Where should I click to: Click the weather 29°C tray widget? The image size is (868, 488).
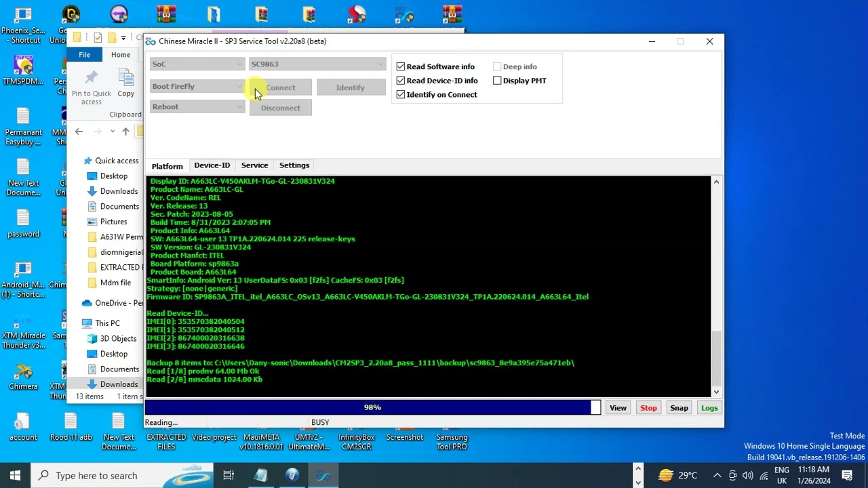[677, 475]
